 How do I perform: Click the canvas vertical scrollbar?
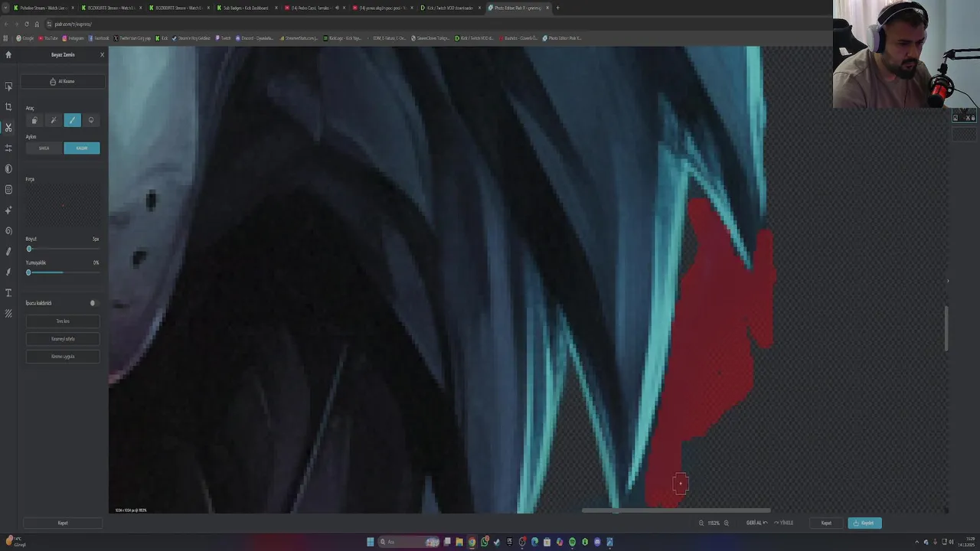[947, 328]
